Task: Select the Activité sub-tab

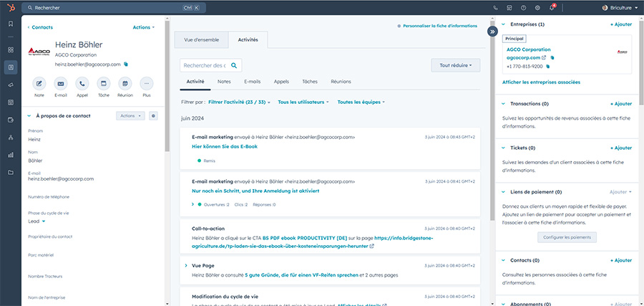Action: (195, 82)
